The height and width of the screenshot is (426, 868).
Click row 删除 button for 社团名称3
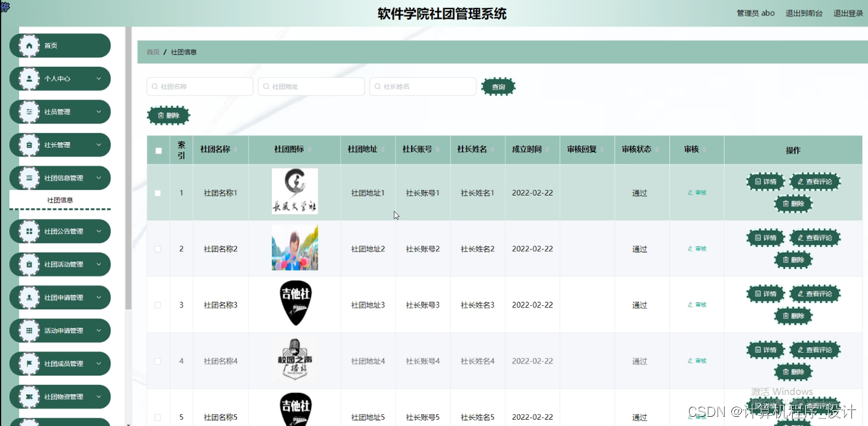click(793, 316)
